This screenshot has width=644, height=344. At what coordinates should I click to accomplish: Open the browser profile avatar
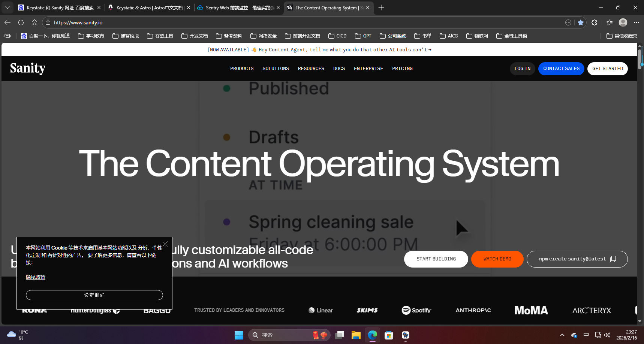pos(623,22)
